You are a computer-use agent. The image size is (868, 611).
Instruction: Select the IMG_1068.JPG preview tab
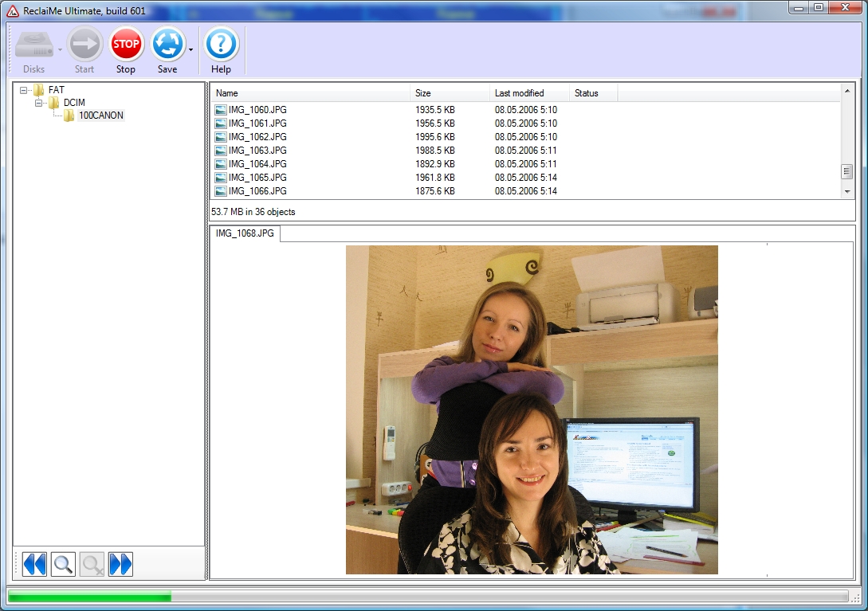pos(245,233)
